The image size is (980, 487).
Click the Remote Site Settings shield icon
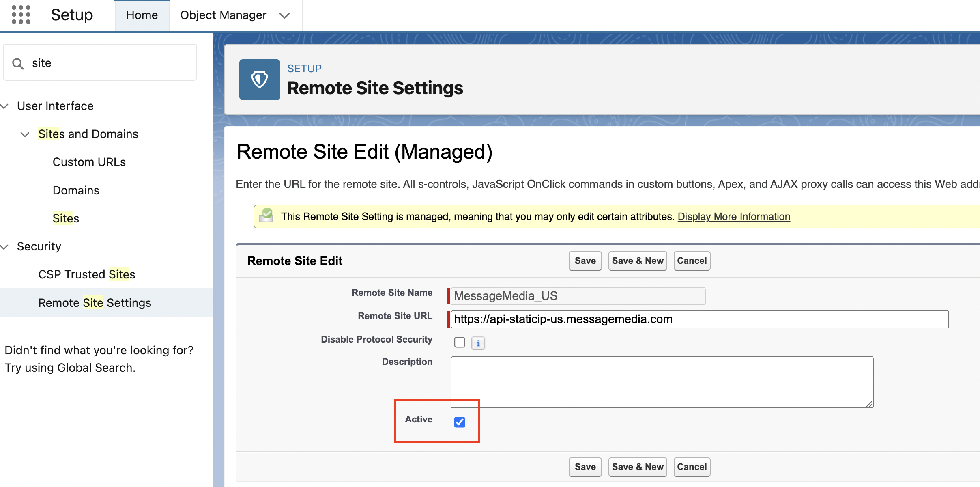260,80
